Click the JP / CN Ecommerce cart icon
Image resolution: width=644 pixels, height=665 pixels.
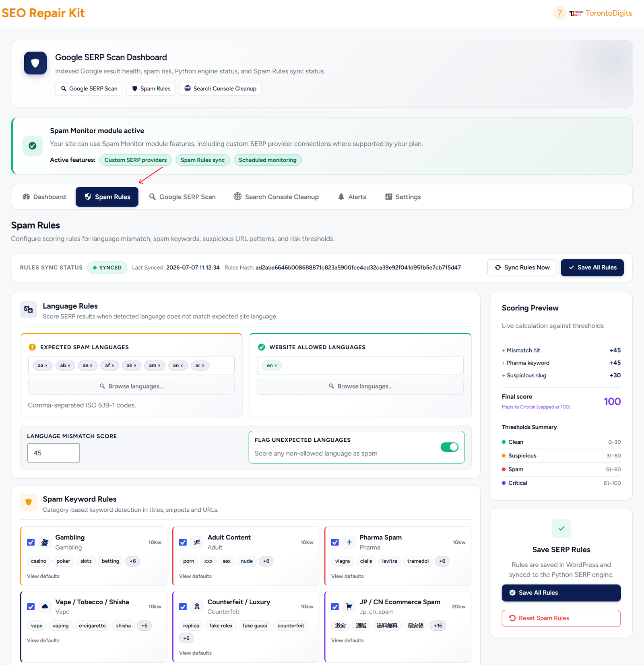tap(349, 607)
